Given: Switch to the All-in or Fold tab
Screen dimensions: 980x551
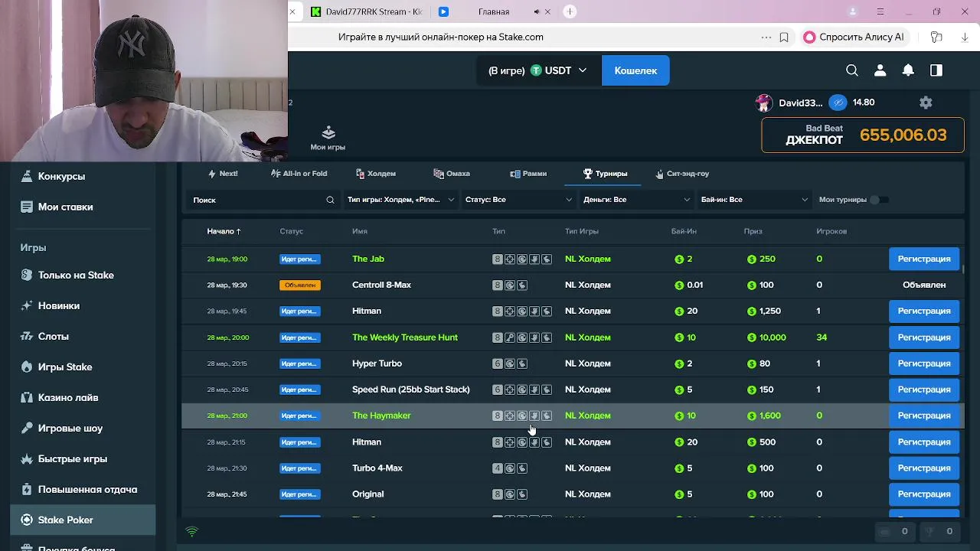Looking at the screenshot, I should (x=299, y=174).
